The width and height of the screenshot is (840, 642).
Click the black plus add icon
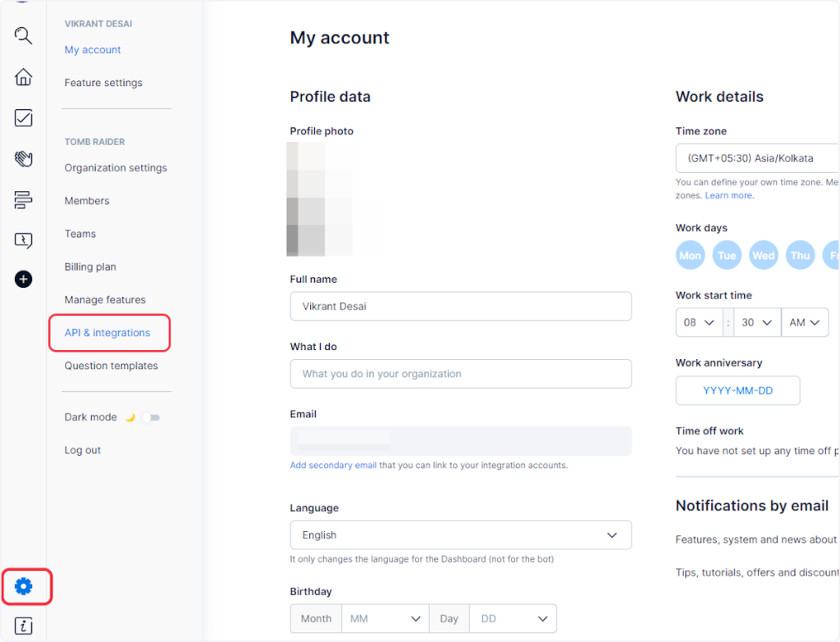(24, 280)
